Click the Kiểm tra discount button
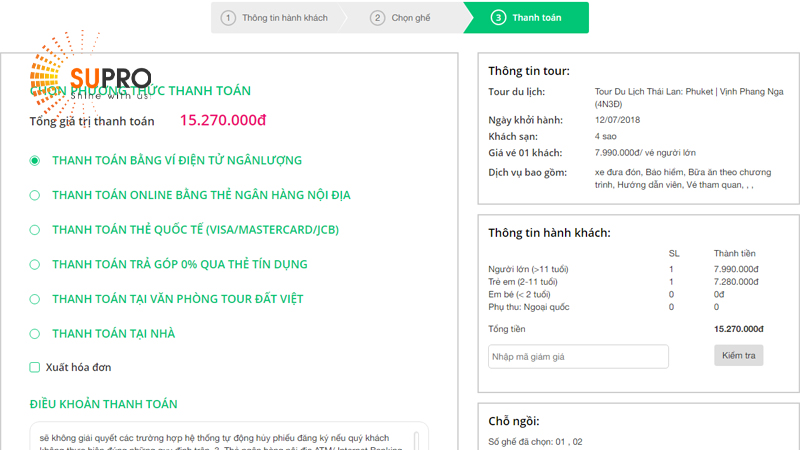The height and width of the screenshot is (450, 800). point(738,356)
